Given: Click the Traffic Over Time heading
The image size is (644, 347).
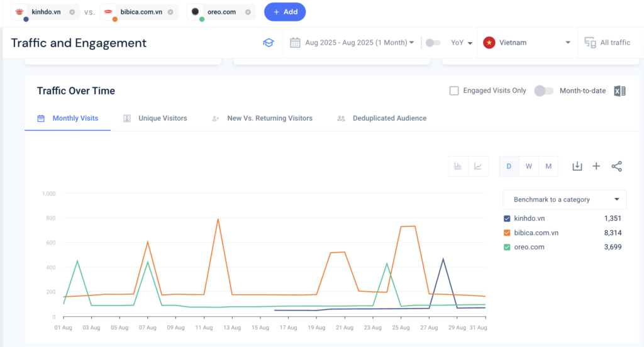Looking at the screenshot, I should 76,91.
